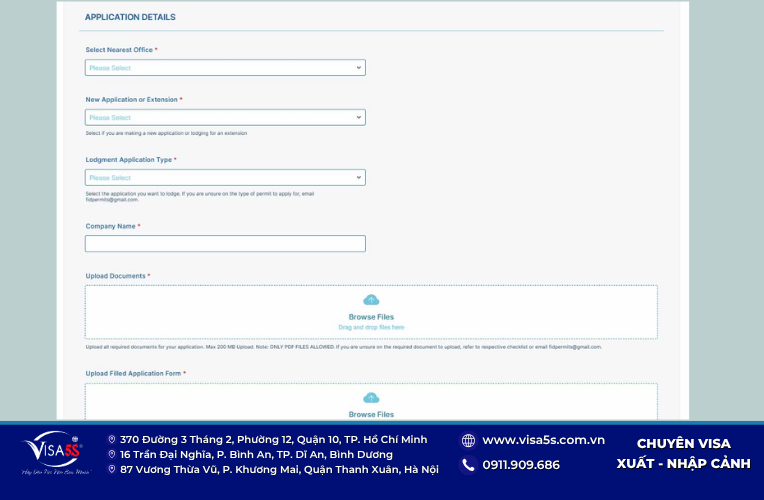This screenshot has width=764, height=500.
Task: Click the location pin for the Hà Nội address
Action: (x=112, y=469)
